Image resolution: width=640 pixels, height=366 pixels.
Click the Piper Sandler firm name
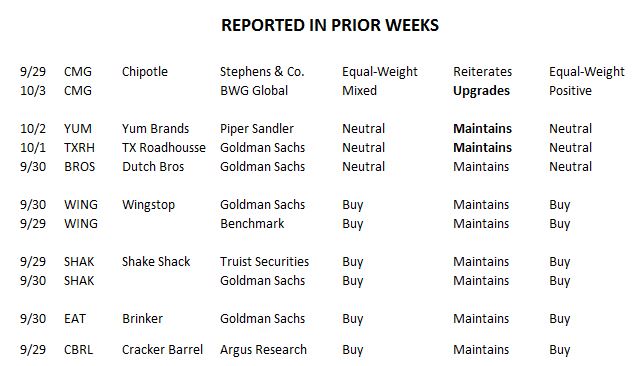tap(257, 129)
